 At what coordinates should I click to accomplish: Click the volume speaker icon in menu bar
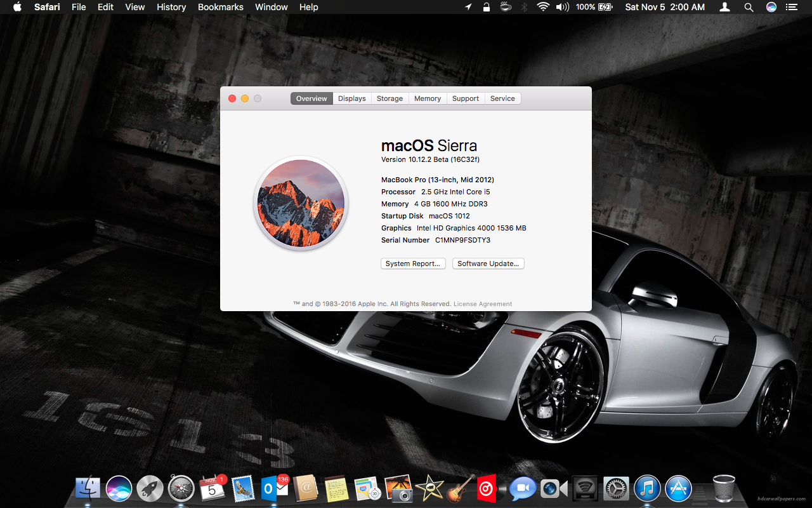pyautogui.click(x=562, y=7)
